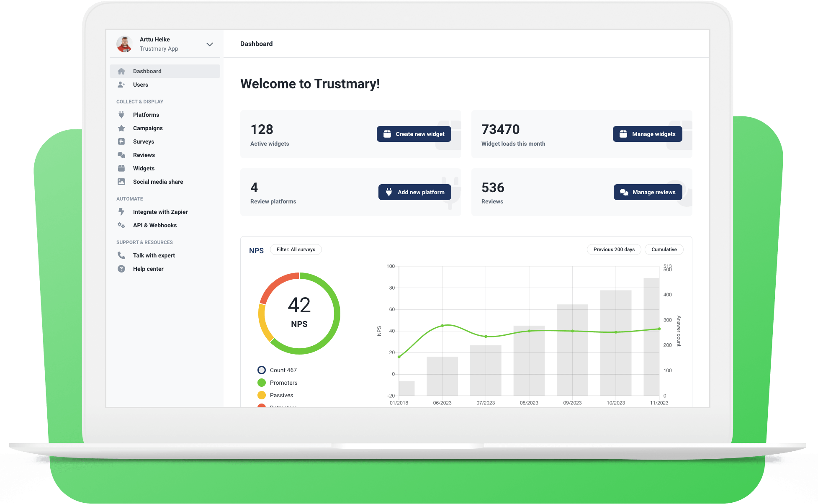Click the API & Webhooks gears icon

point(121,225)
